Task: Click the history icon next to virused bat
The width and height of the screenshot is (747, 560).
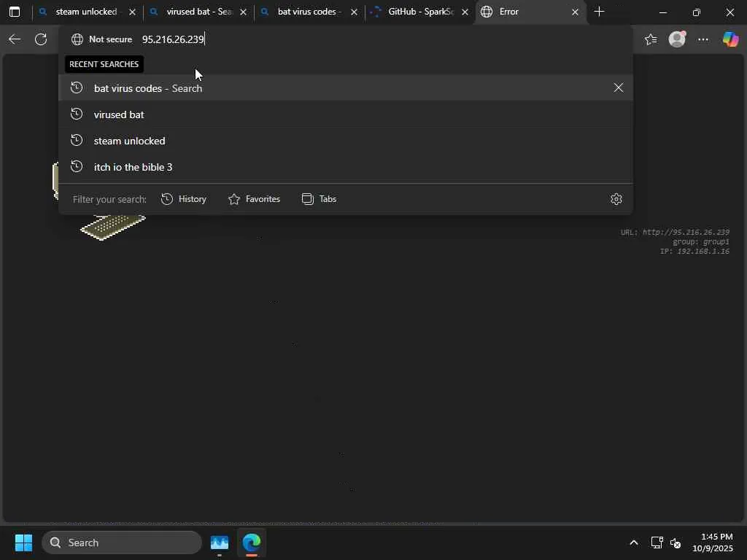Action: coord(77,114)
